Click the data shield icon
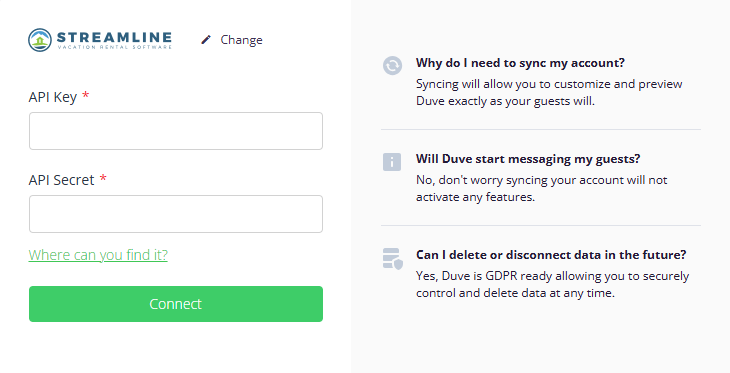Image resolution: width=730 pixels, height=373 pixels. coord(392,258)
